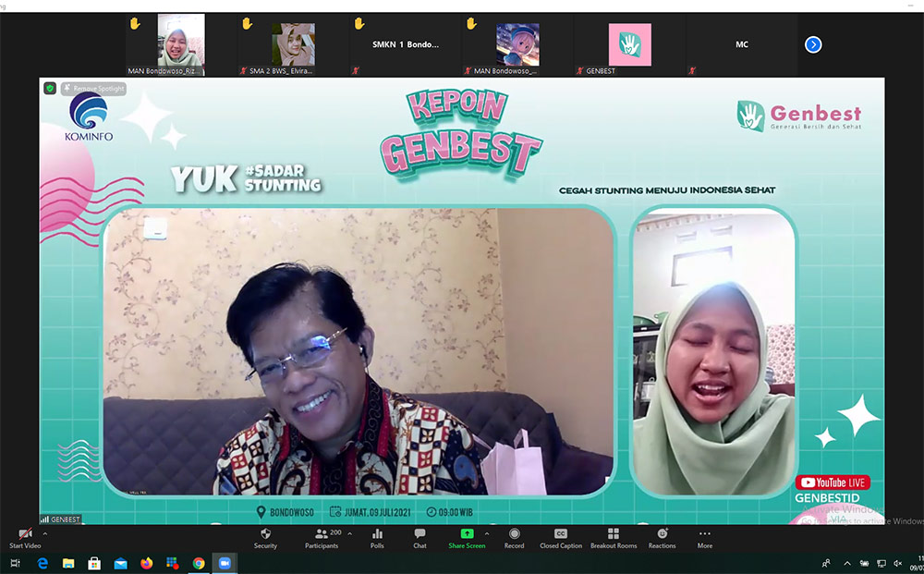
Task: Expand the video options caret beside Start Video
Action: [x=45, y=534]
